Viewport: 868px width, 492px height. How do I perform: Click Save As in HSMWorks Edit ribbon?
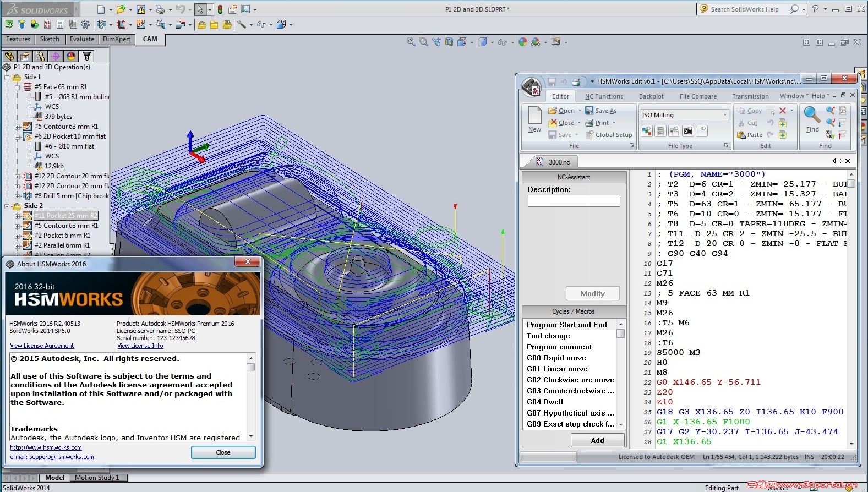coord(601,111)
